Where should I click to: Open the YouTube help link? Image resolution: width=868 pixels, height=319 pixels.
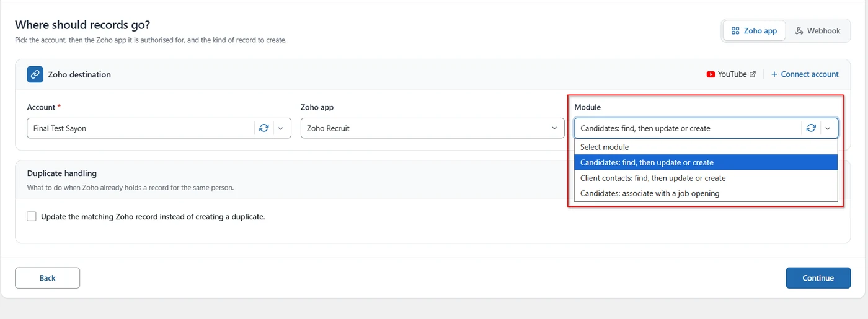[731, 74]
